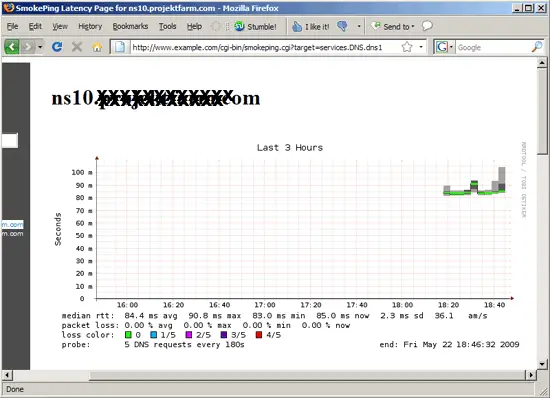Click the vertical scrollbar up arrow

point(542,63)
